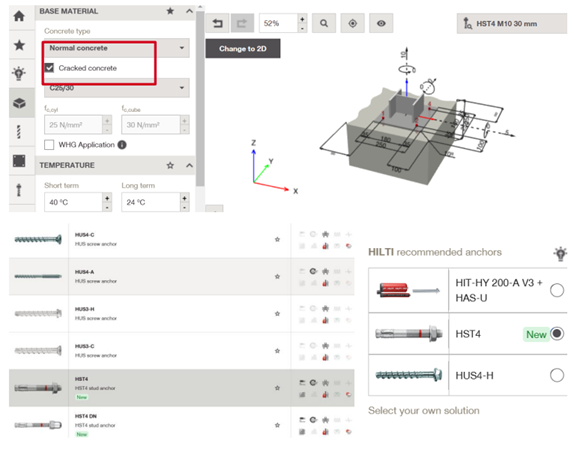Open the C25/30 strength class dropdown
Viewport: 577px width, 449px height.
(x=117, y=88)
